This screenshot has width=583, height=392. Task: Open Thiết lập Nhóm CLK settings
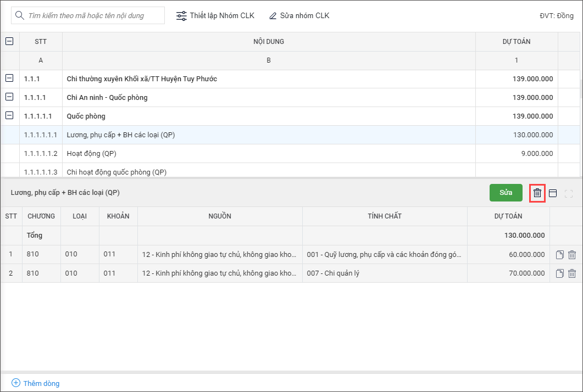point(215,15)
